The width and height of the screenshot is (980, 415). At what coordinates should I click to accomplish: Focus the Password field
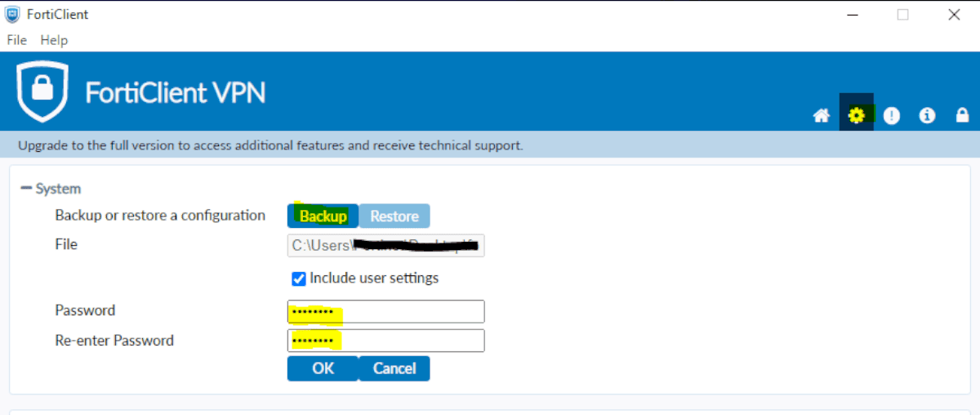(385, 311)
